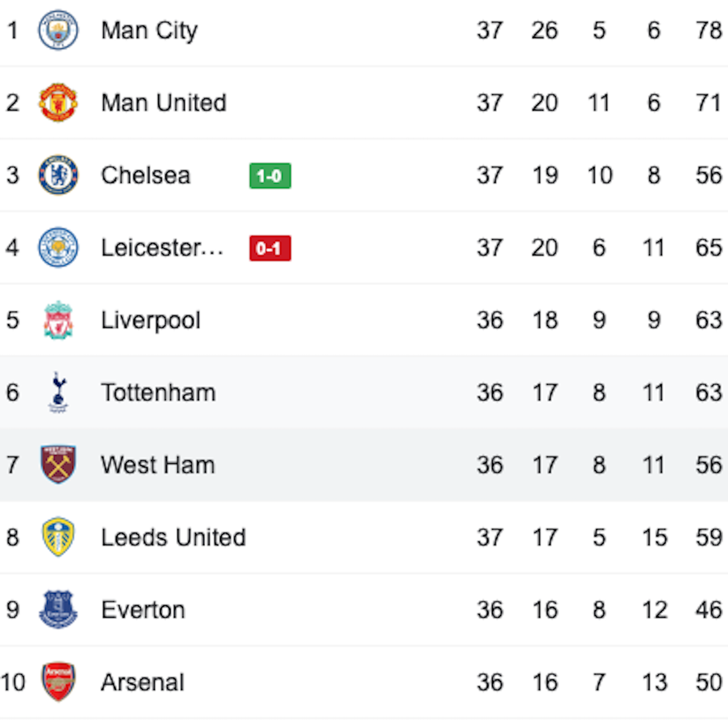Select the Liverpool team name
728x728 pixels.
(151, 320)
